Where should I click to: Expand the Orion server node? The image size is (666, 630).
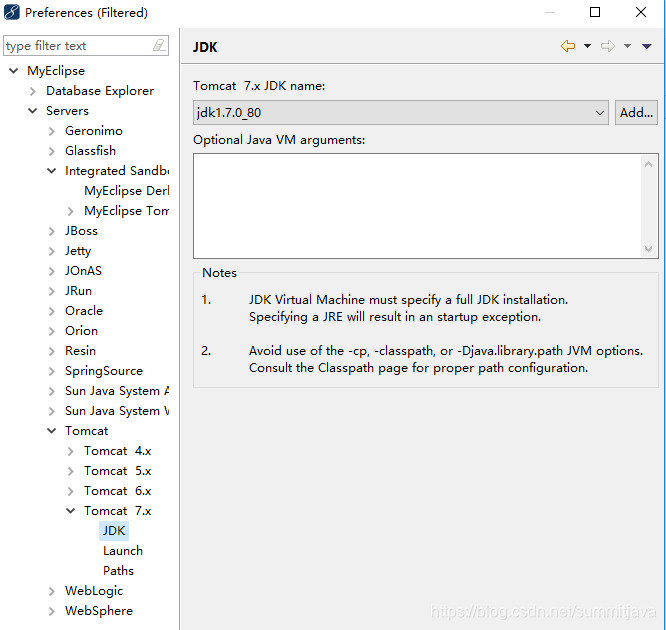(x=51, y=331)
